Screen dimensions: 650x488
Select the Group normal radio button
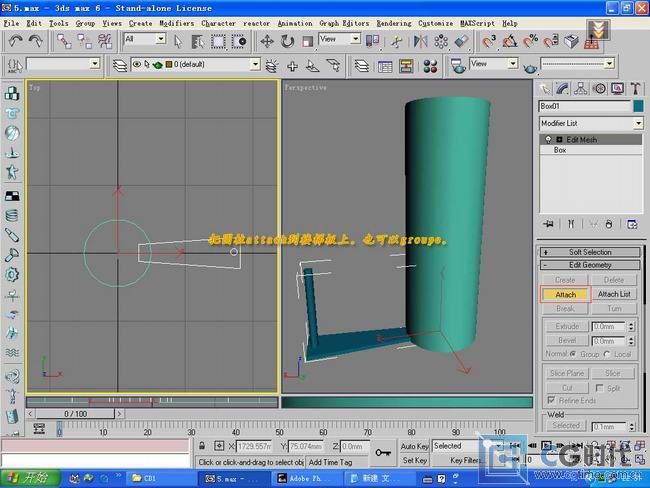pyautogui.click(x=572, y=354)
